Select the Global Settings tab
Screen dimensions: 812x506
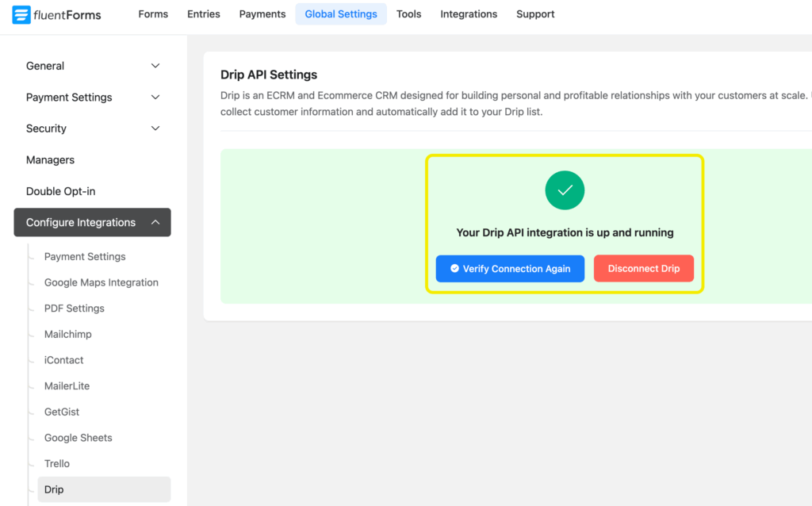click(341, 13)
